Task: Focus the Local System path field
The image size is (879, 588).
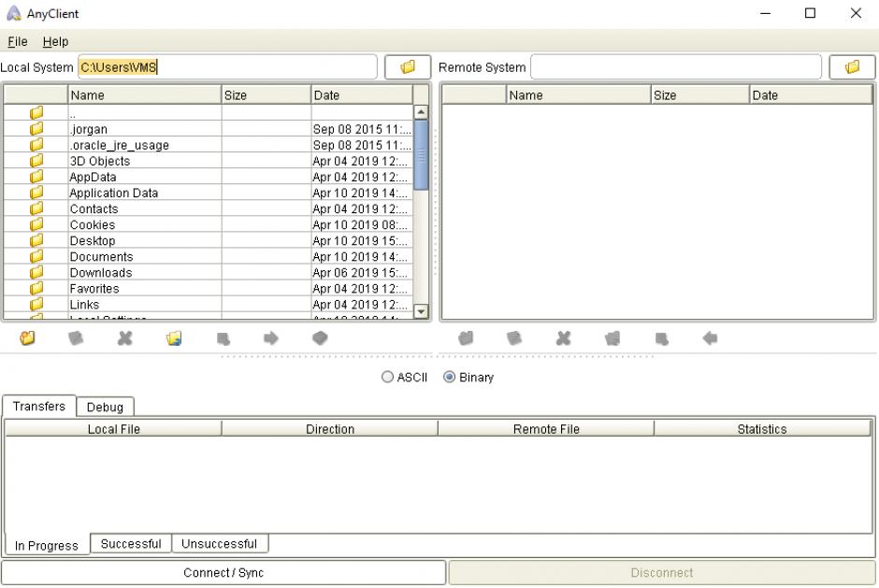Action: click(227, 67)
